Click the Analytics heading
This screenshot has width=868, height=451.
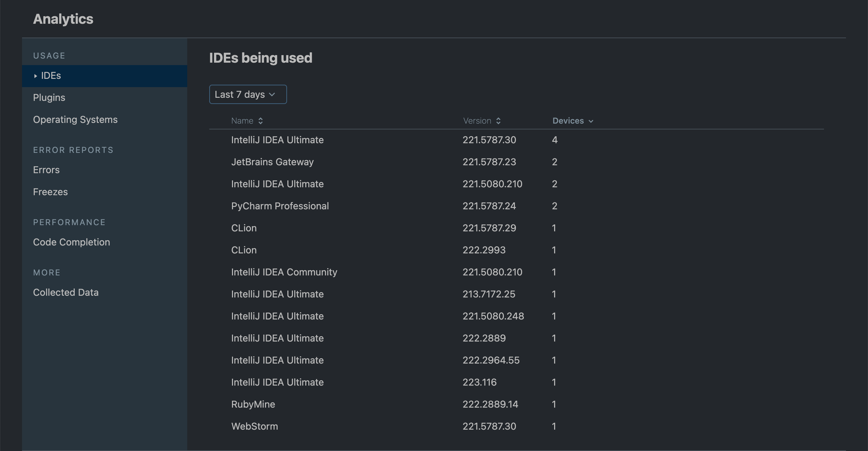point(63,19)
